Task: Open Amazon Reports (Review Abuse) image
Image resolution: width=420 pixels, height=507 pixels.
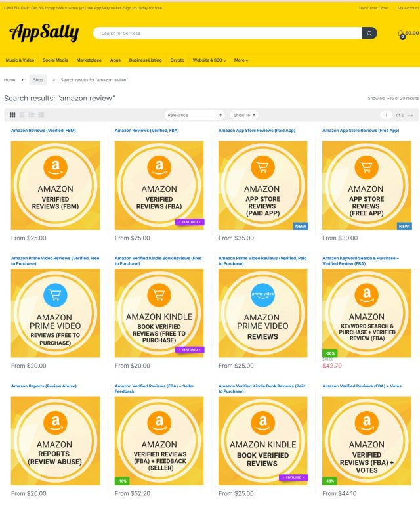Action: [x=55, y=441]
